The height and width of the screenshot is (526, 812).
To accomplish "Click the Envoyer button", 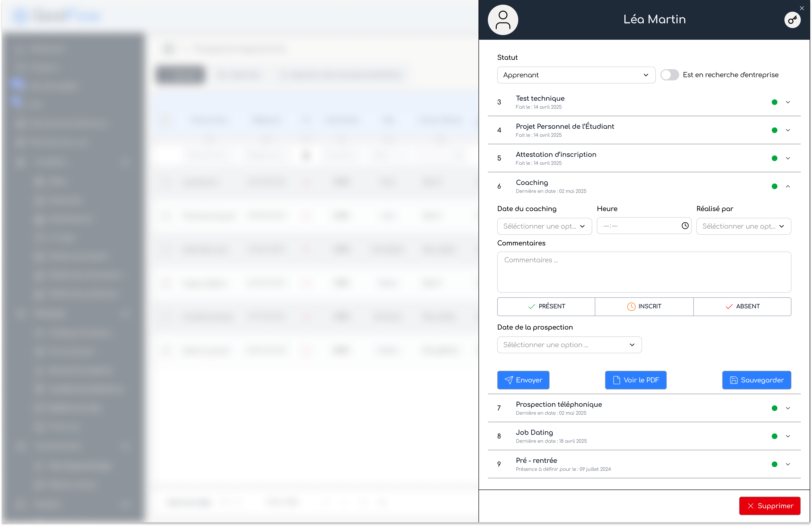I will coord(523,380).
